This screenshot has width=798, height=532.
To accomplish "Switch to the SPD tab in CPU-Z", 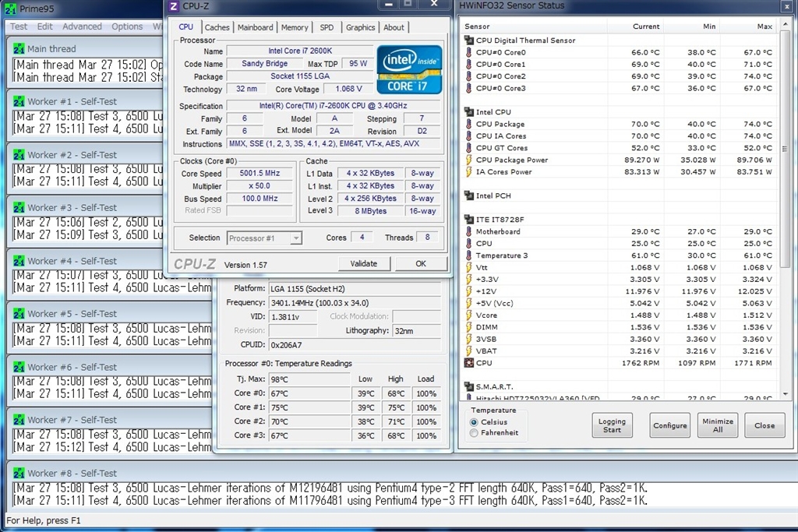I will pos(327,27).
